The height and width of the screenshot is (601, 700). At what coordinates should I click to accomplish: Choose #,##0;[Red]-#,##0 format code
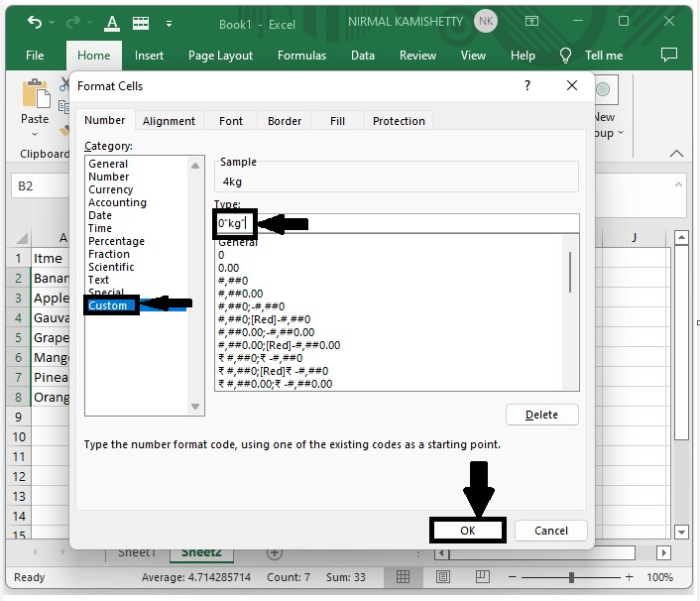[x=264, y=320]
